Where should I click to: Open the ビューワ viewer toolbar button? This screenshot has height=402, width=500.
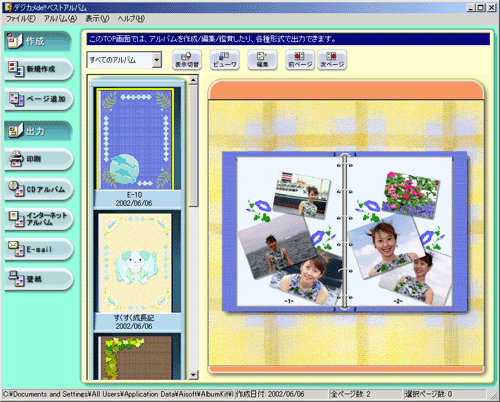click(225, 60)
